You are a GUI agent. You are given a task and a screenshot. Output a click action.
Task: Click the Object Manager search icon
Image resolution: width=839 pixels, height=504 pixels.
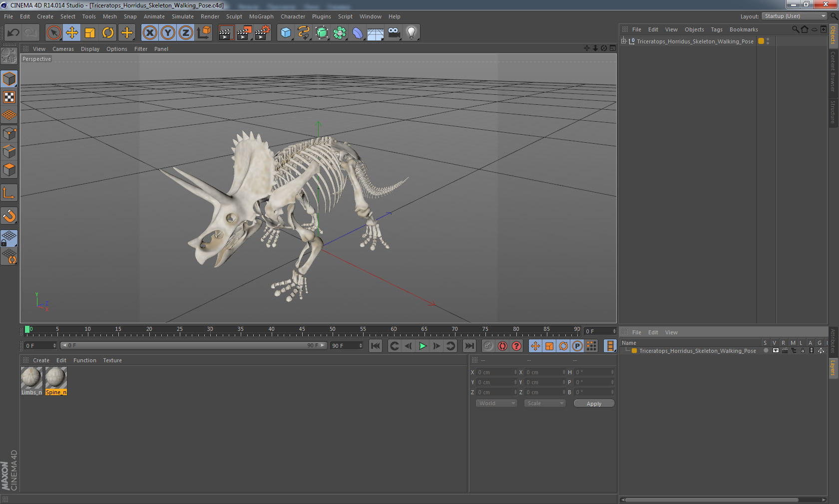796,29
